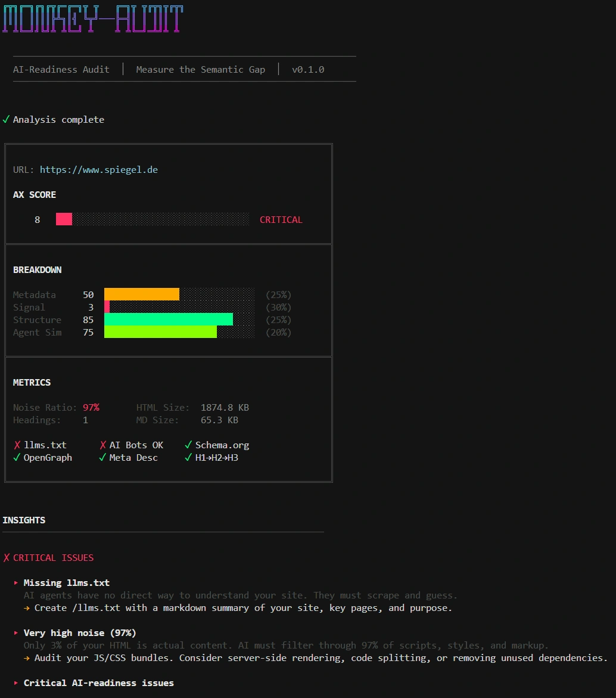
Task: Click the red X next to AI Bots OK
Action: click(x=103, y=445)
